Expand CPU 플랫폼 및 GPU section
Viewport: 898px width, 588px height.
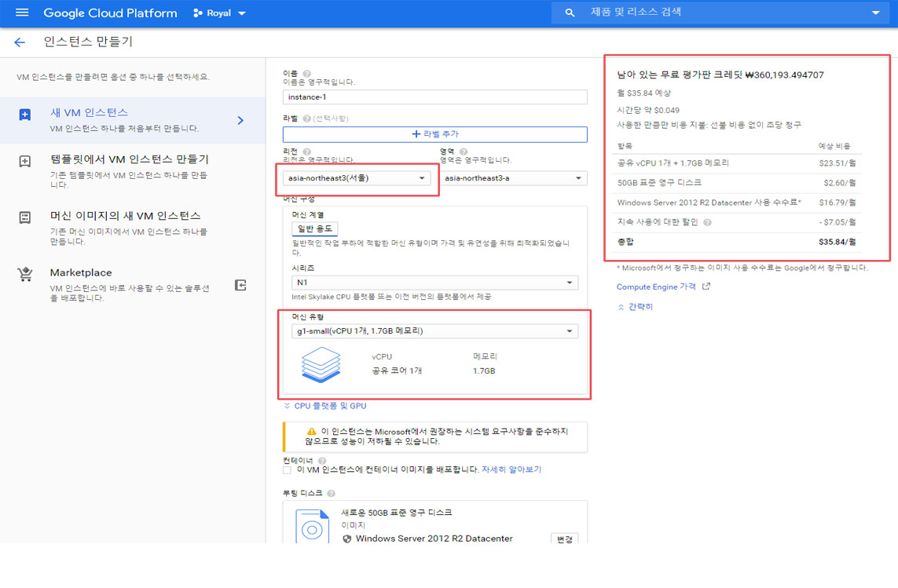click(324, 406)
